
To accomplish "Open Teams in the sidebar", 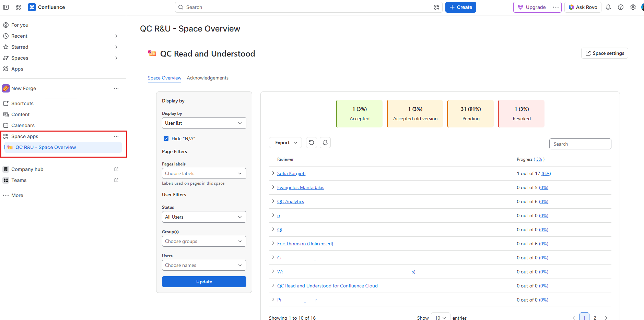I will (19, 180).
